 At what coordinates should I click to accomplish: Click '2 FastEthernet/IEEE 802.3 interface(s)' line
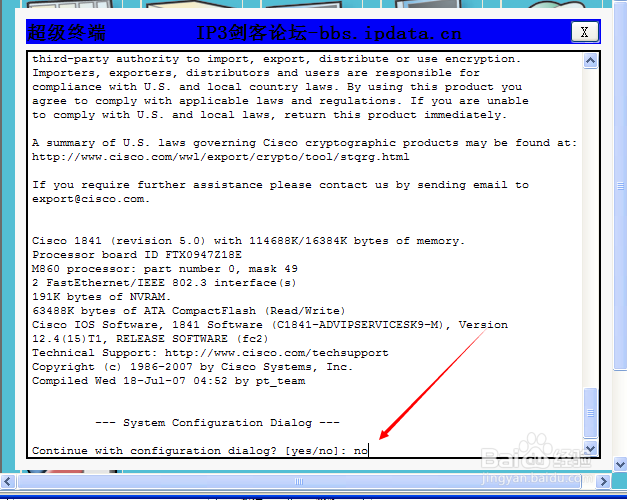pos(164,283)
